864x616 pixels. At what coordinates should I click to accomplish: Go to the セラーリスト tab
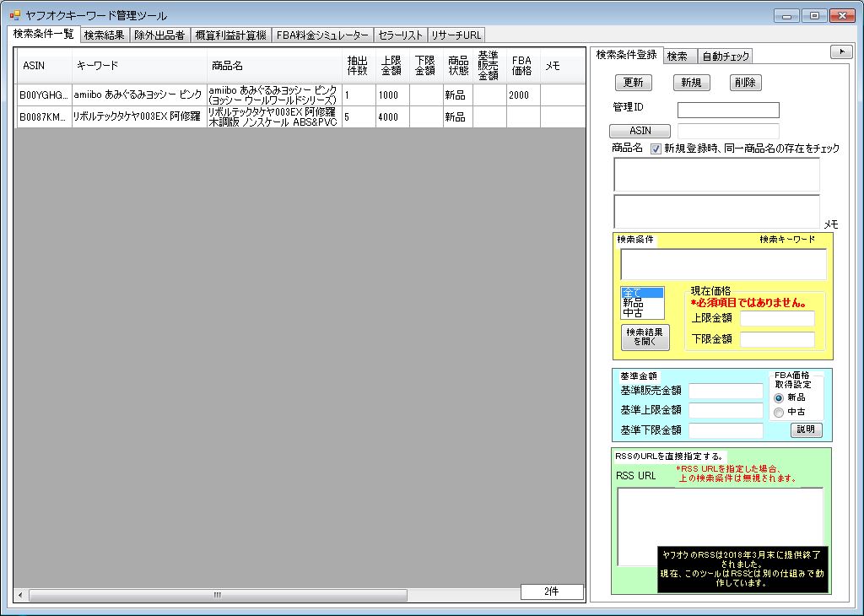click(x=401, y=35)
